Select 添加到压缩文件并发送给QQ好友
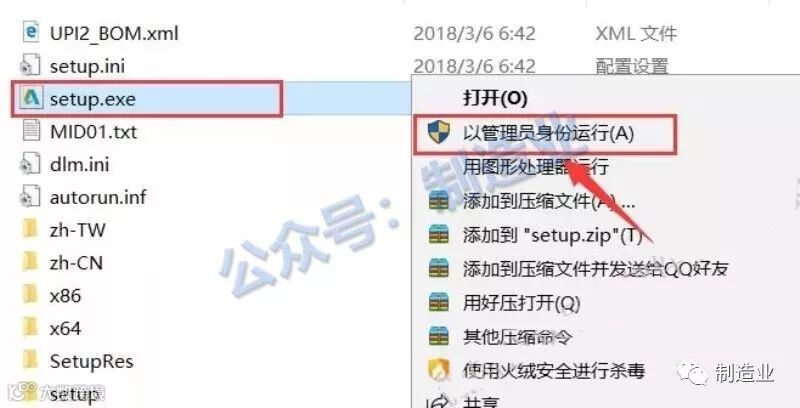 595,269
